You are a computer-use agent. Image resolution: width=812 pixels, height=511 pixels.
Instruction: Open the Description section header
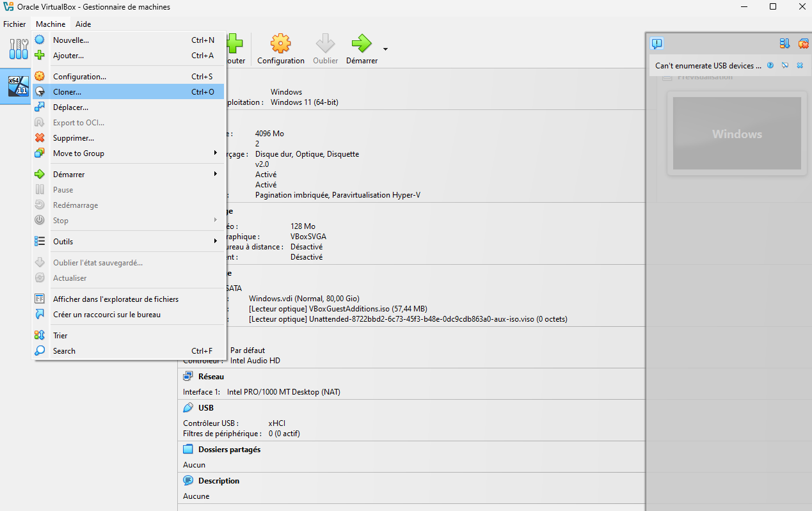(219, 481)
